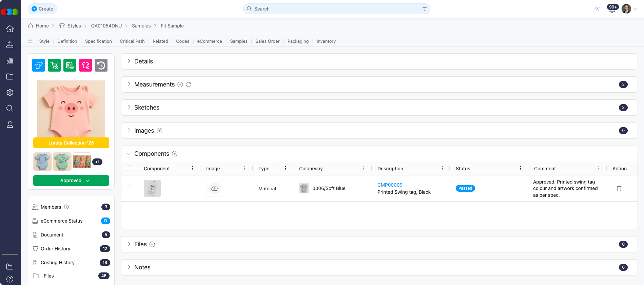
Task: Open the Approved status dropdown
Action: (71, 180)
